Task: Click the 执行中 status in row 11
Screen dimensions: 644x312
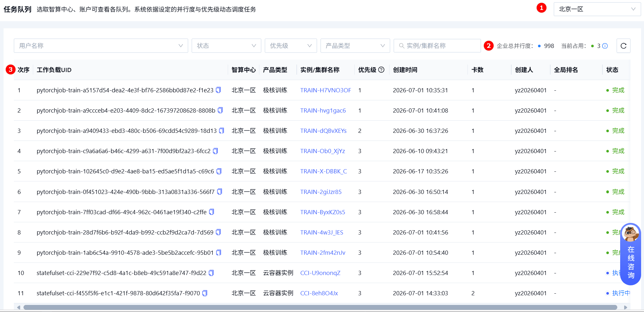Action: [x=621, y=293]
